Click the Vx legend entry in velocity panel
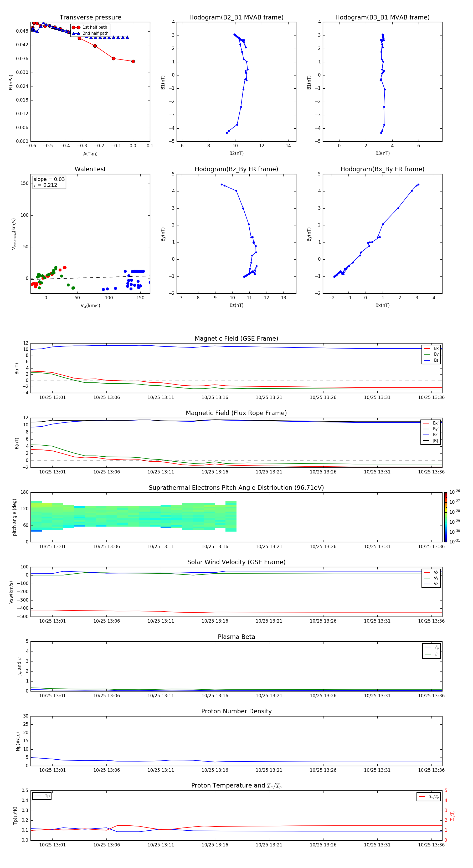 pos(431,572)
